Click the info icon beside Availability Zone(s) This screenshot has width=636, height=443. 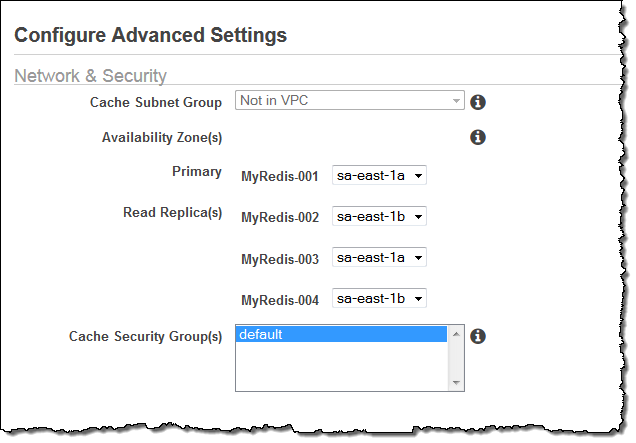478,137
